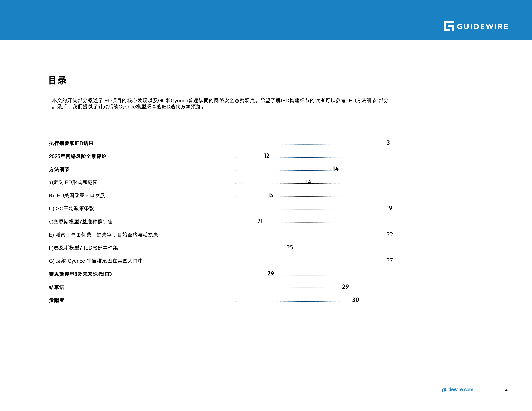This screenshot has height=411, width=532.
Task: Click page number 19
Action: (x=389, y=208)
